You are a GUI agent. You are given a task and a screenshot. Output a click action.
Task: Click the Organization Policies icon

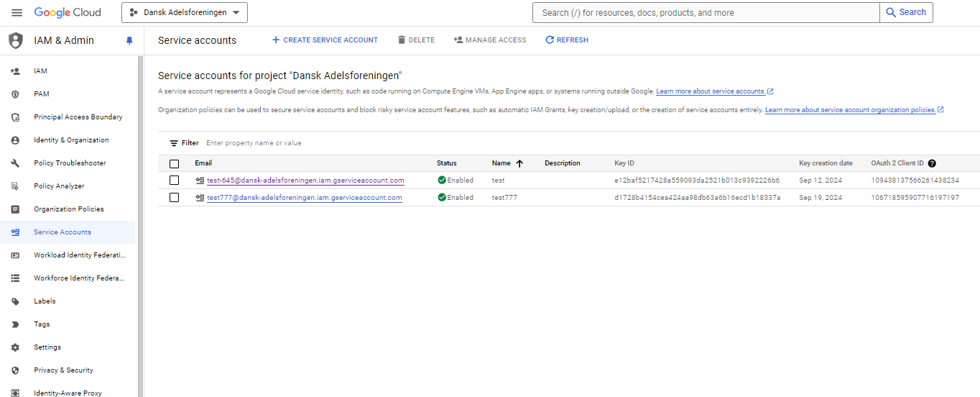15,209
